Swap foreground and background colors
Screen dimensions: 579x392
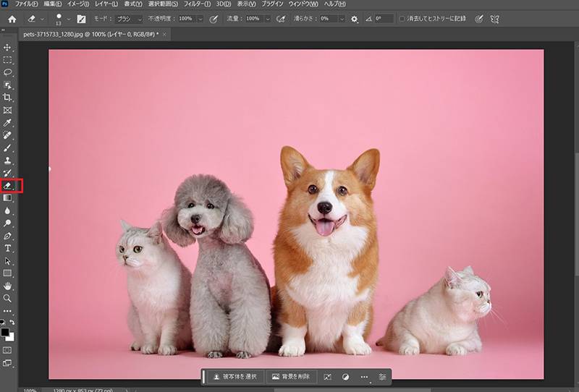pos(12,323)
